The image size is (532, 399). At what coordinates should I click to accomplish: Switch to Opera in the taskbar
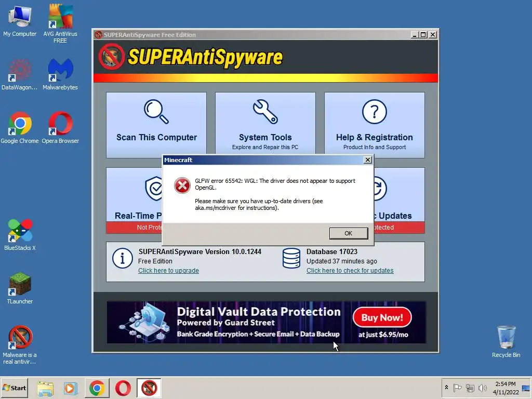pyautogui.click(x=123, y=388)
